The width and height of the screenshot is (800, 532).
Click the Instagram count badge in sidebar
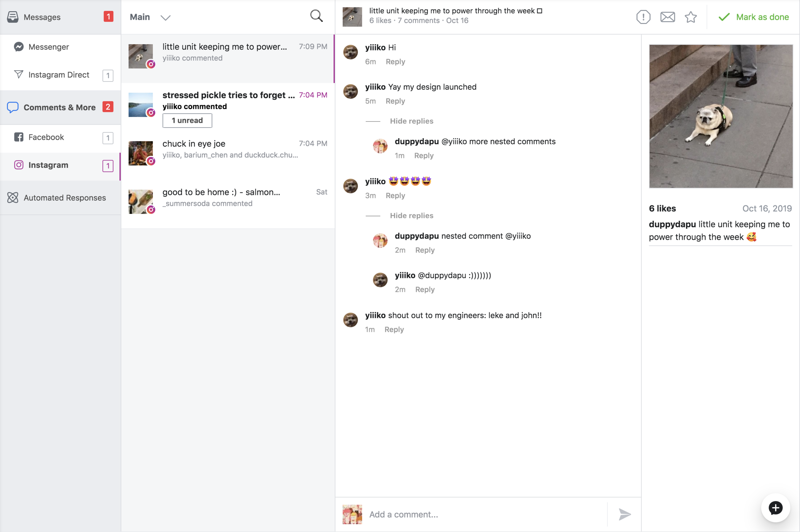(x=108, y=166)
